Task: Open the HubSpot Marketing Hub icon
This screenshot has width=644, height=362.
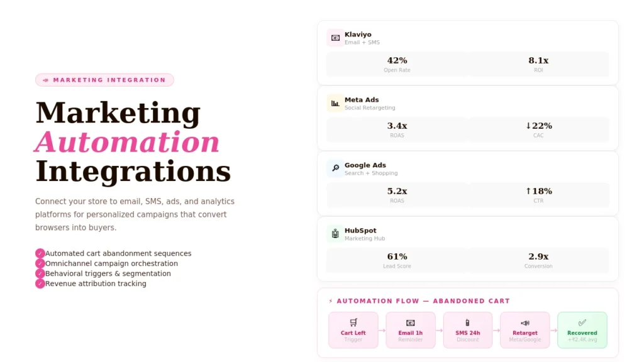Action: [335, 234]
